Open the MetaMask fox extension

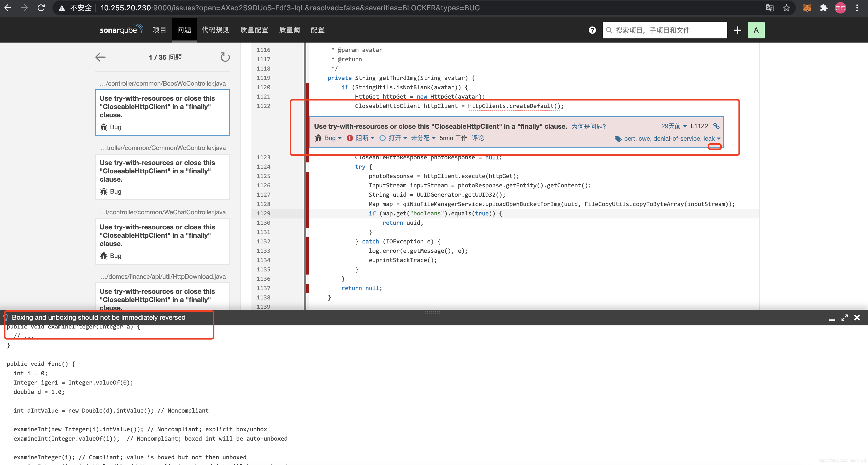807,8
